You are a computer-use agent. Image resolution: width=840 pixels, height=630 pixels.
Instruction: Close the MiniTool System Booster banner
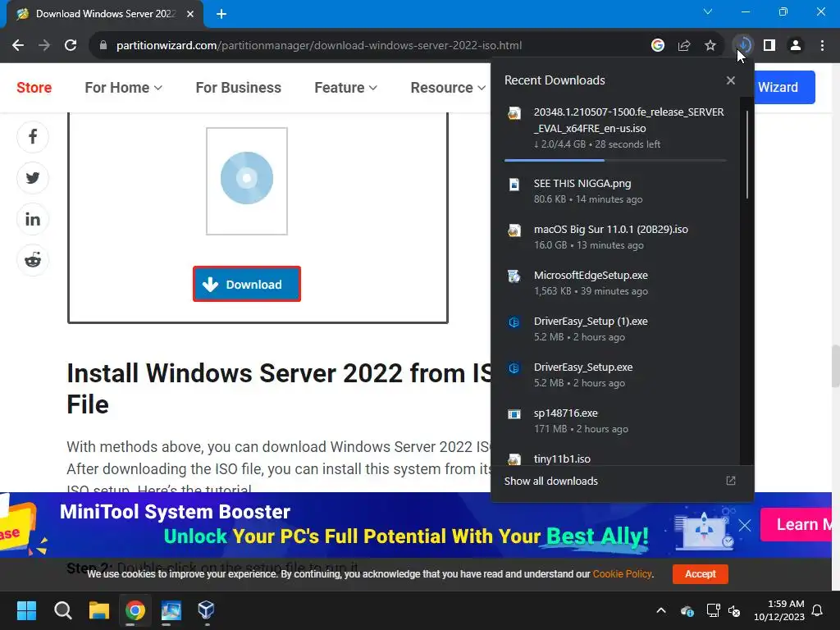(x=745, y=525)
